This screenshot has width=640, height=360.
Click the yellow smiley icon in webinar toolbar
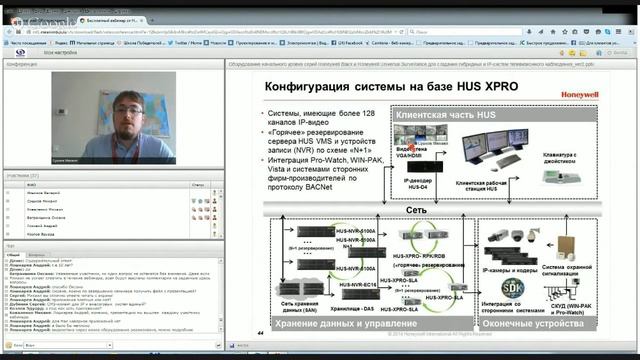[572, 53]
